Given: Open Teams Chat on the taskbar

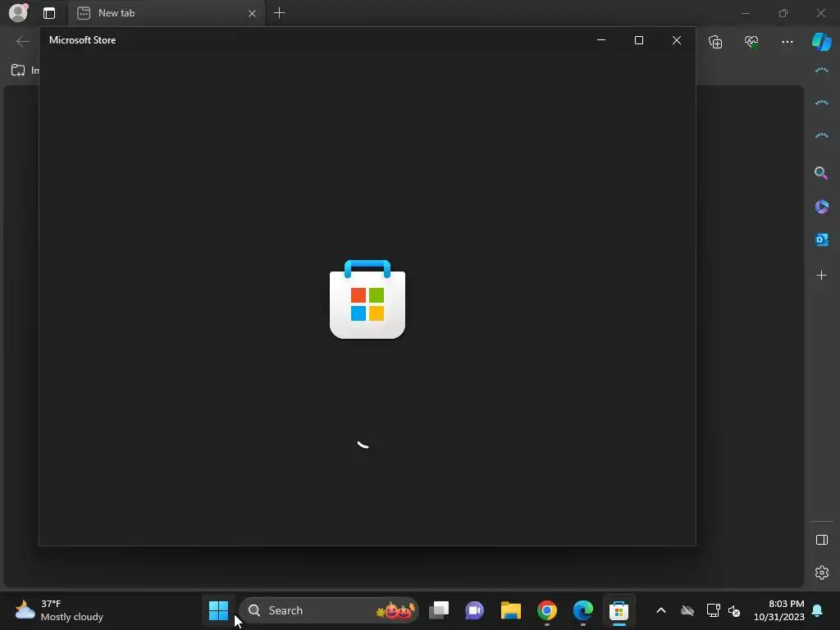Looking at the screenshot, I should pyautogui.click(x=475, y=610).
